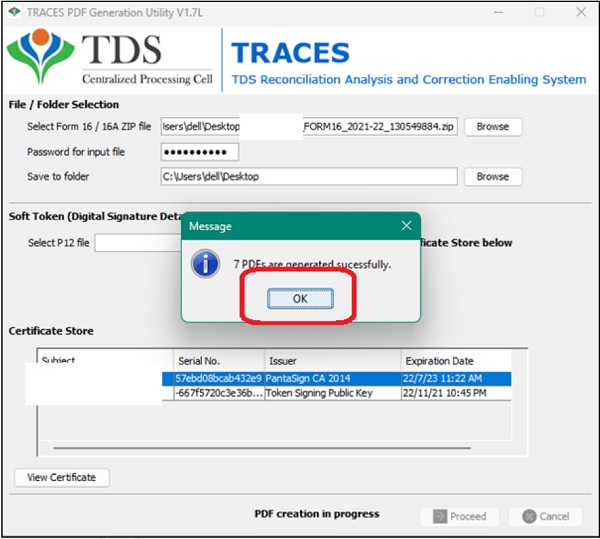Image resolution: width=600 pixels, height=539 pixels.
Task: Click the Cancel cross icon
Action: point(529,516)
